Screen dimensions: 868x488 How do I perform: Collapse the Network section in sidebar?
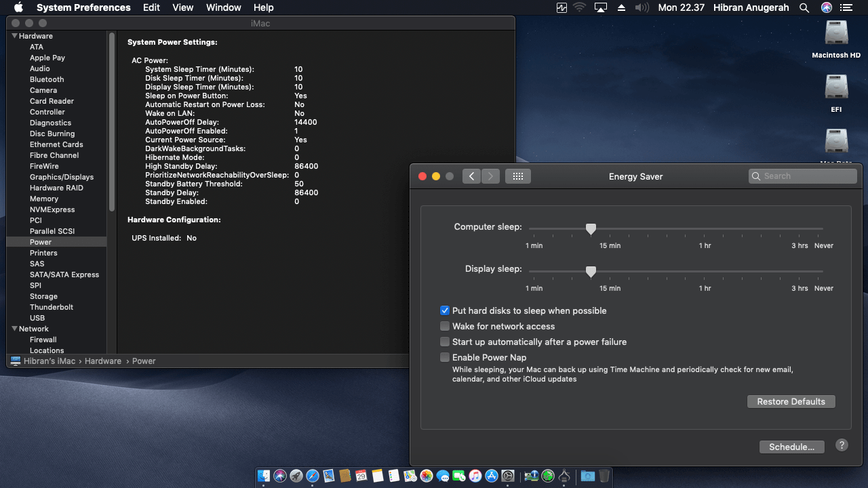15,329
